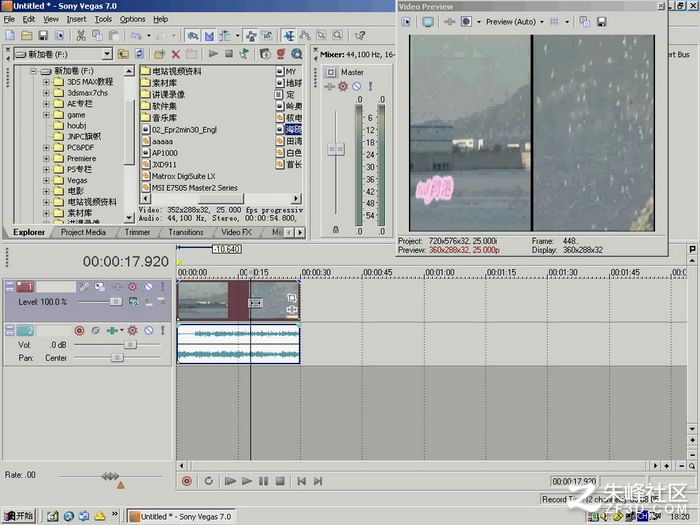Click the Explorer Up One Level icon
Image resolution: width=700 pixels, height=525 pixels.
(123, 54)
